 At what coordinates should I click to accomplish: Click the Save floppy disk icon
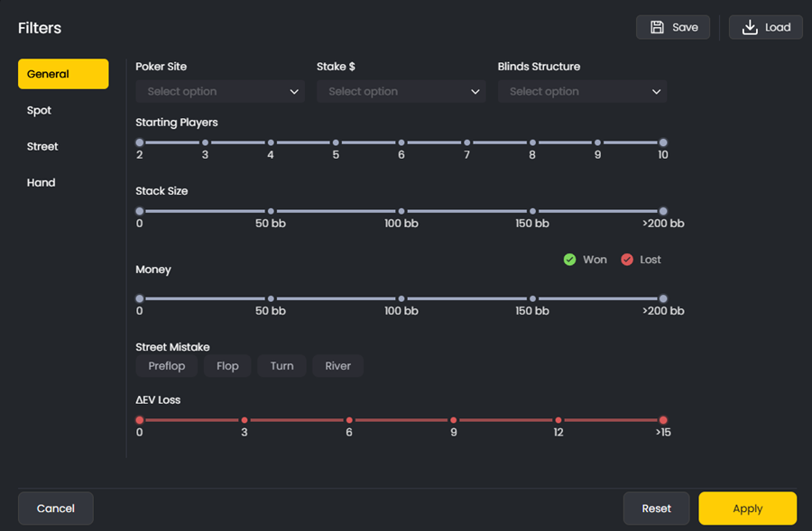[656, 27]
